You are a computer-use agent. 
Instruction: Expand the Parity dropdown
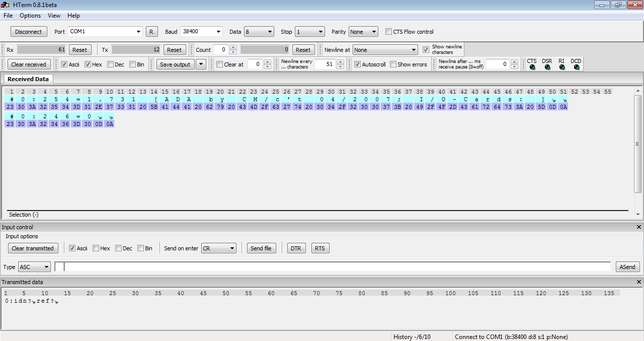[363, 32]
